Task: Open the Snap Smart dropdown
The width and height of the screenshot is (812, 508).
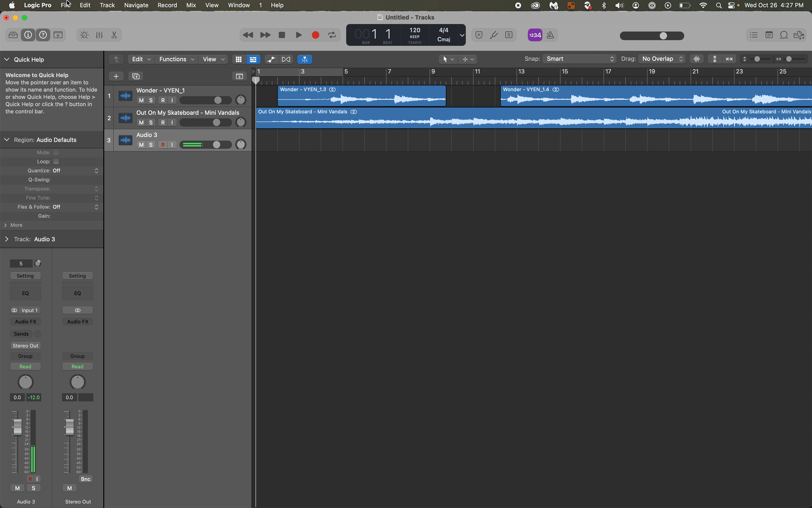Action: pyautogui.click(x=580, y=59)
